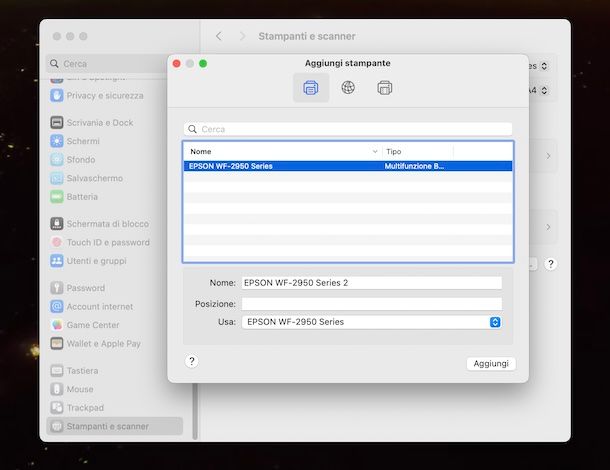Open the help button in Stampanti e scanner window
Image resolution: width=610 pixels, height=470 pixels.
pyautogui.click(x=550, y=264)
